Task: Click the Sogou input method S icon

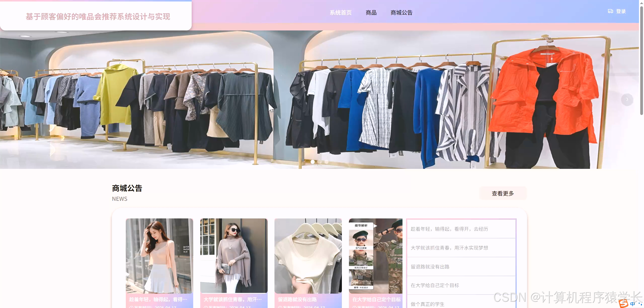Action: (624, 304)
